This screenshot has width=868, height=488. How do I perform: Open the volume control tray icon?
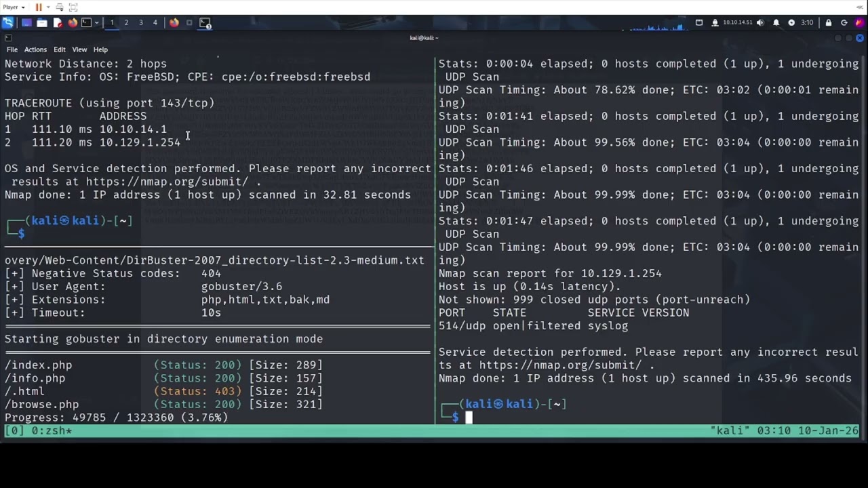(x=760, y=22)
